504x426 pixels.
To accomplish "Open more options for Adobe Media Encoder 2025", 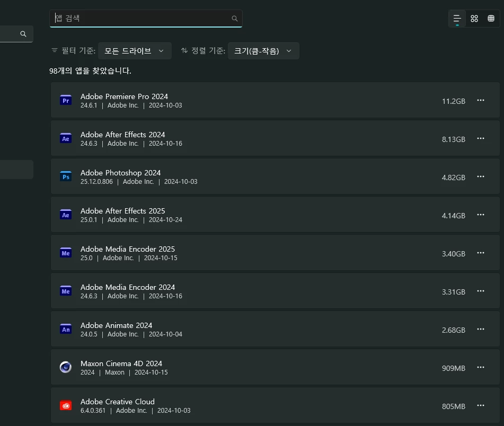I will [481, 253].
